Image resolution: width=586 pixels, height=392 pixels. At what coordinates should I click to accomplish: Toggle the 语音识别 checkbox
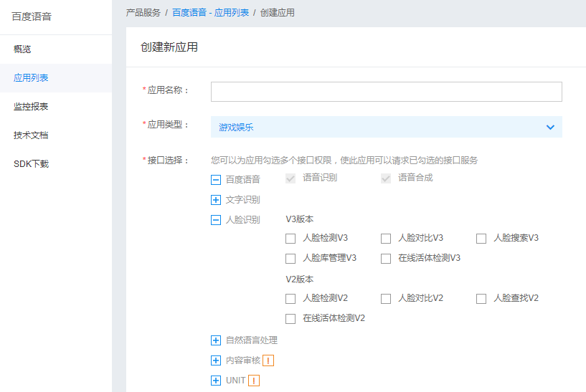pos(290,178)
